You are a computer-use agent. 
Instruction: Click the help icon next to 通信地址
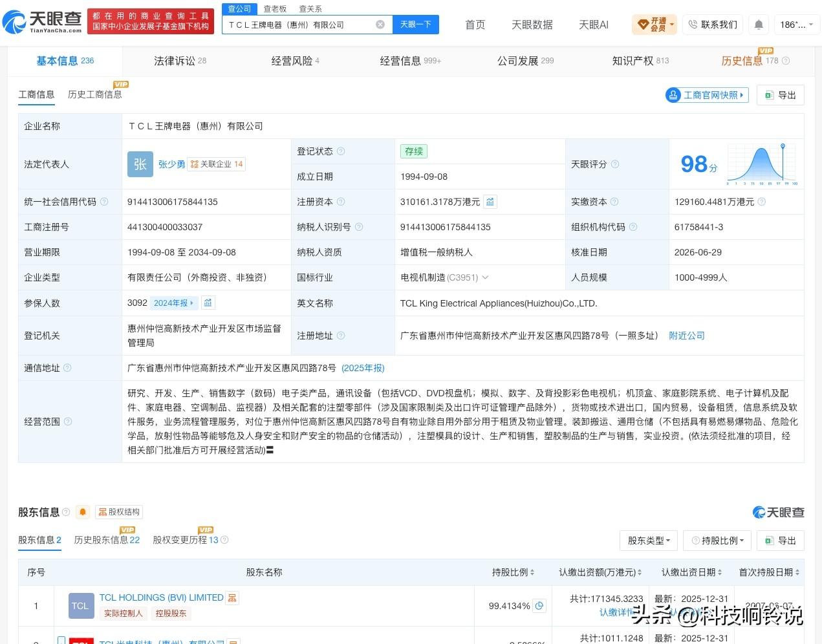coord(67,368)
